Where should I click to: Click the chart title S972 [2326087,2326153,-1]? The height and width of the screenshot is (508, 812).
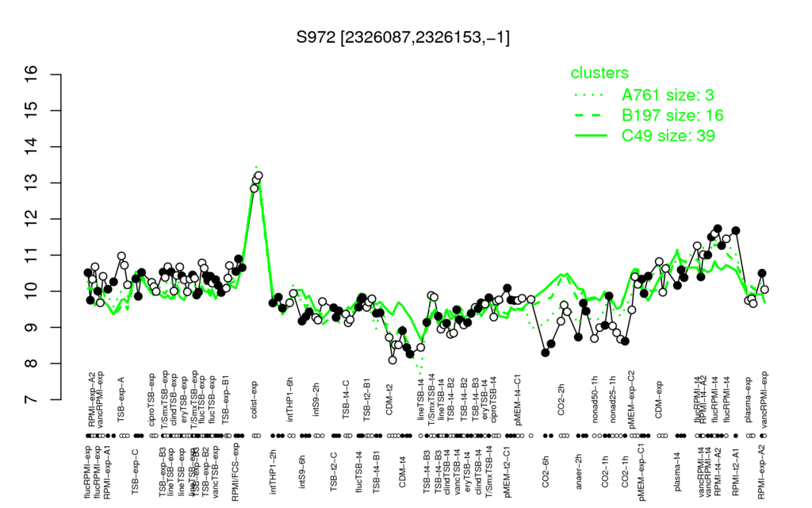403,37
